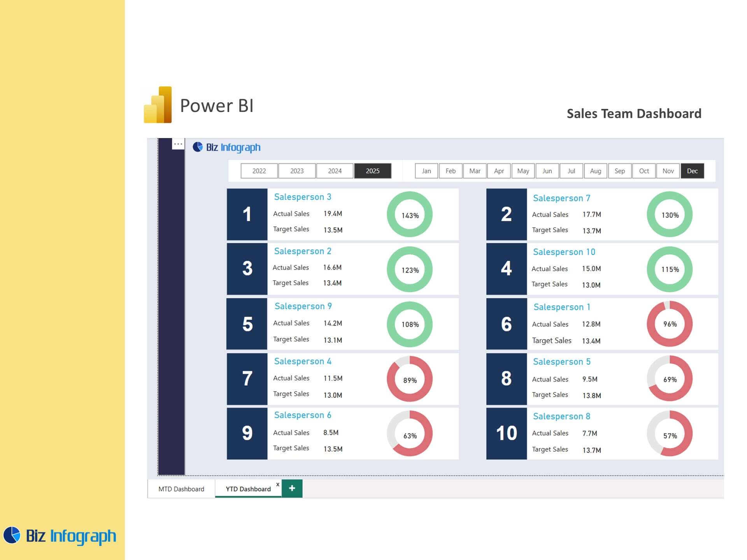Close the YTD Dashboard tab with x
Image resolution: width=747 pixels, height=560 pixels.
pos(277,484)
